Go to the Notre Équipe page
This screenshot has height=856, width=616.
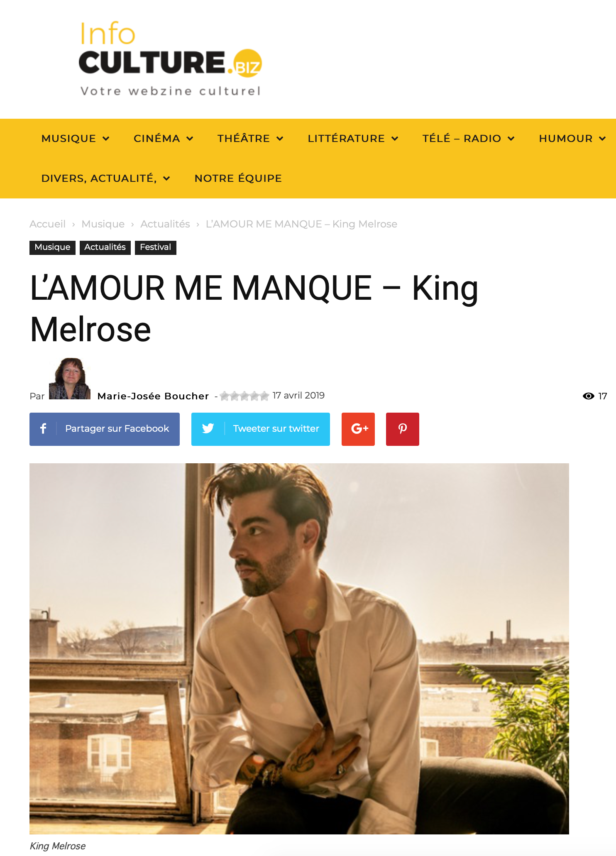[x=238, y=179]
